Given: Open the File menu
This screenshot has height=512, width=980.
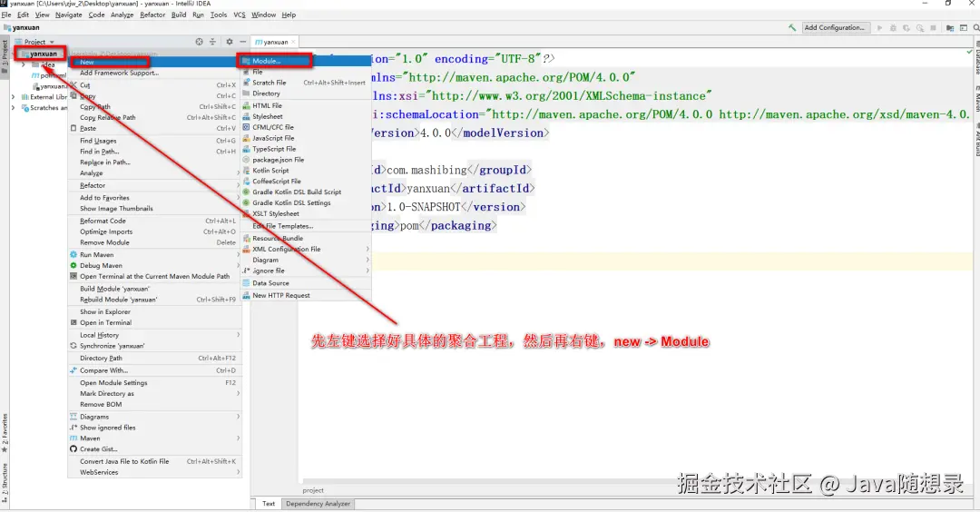Looking at the screenshot, I should click(6, 15).
